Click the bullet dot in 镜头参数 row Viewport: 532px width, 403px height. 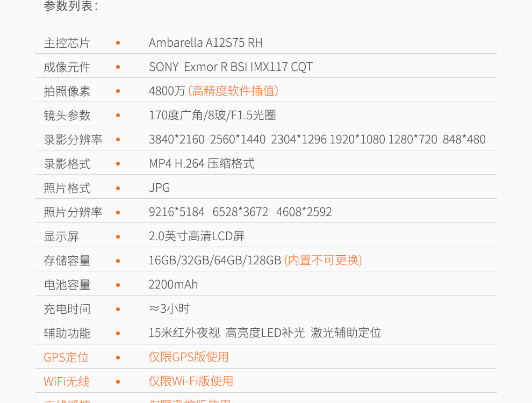coord(118,115)
